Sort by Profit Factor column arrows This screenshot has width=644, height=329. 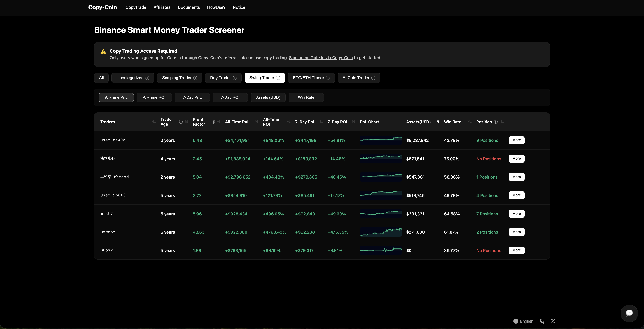[x=219, y=122]
